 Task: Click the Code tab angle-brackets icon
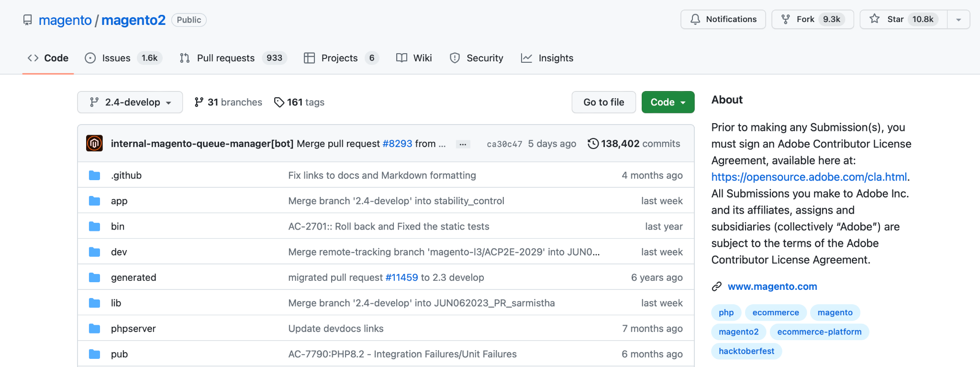point(33,58)
